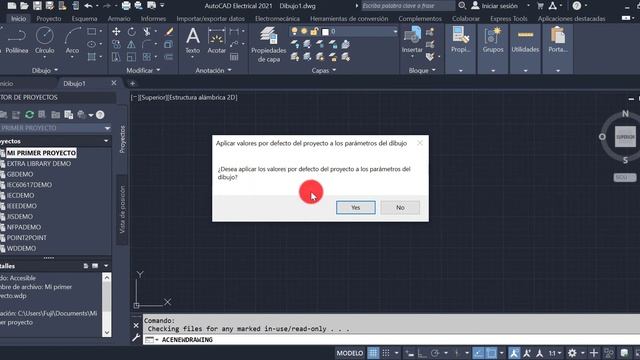Select IEC60617DEMO in the project list
Image resolution: width=640 pixels, height=360 pixels.
tap(29, 184)
